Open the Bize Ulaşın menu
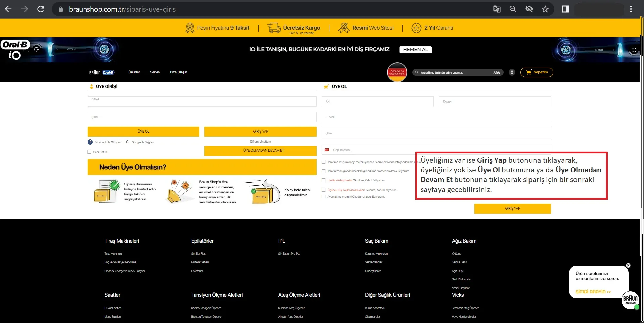 click(x=178, y=72)
